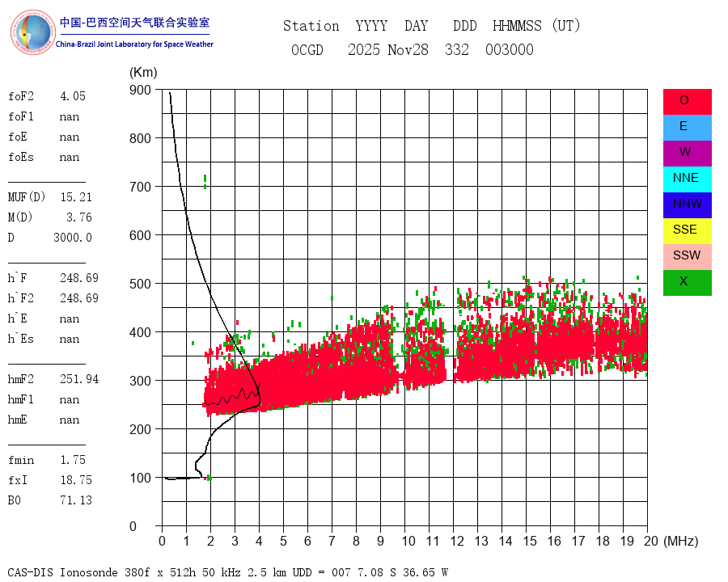This screenshot has height=582, width=728.
Task: Click the 900 km y-axis label
Action: pyautogui.click(x=140, y=90)
